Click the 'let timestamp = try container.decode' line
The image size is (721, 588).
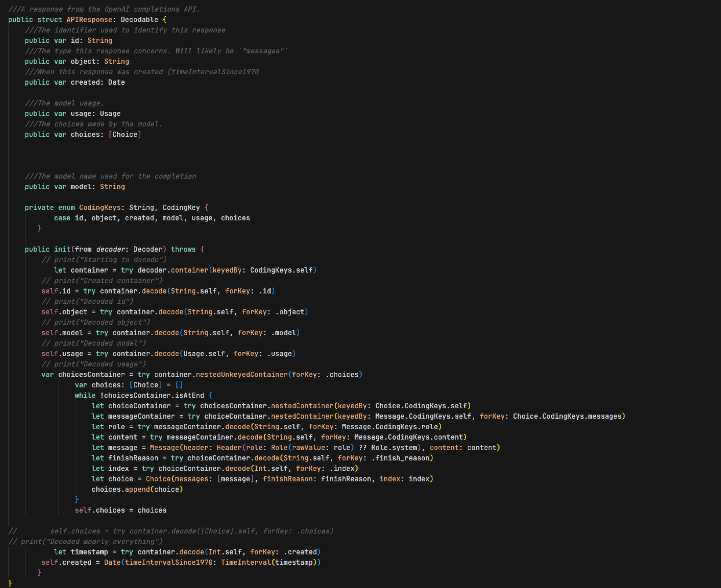(188, 552)
